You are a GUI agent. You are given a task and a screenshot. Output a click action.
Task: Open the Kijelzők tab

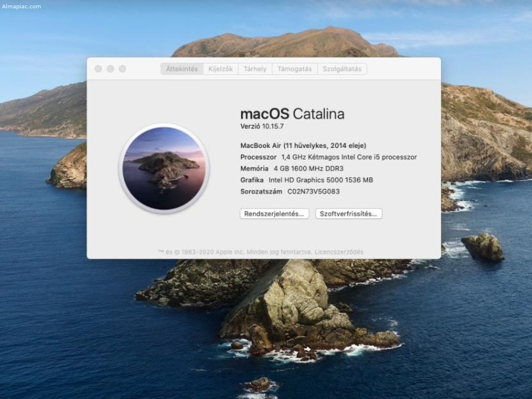coord(220,69)
